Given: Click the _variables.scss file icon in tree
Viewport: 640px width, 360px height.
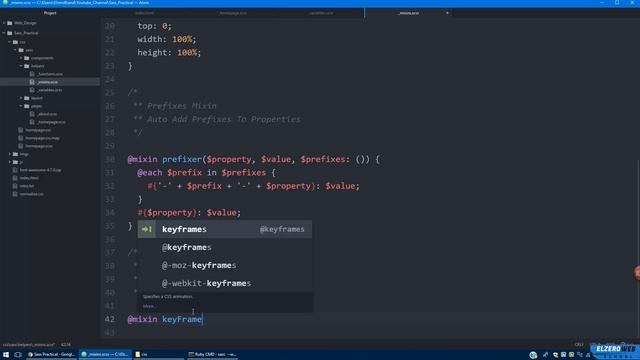Looking at the screenshot, I should 32,90.
